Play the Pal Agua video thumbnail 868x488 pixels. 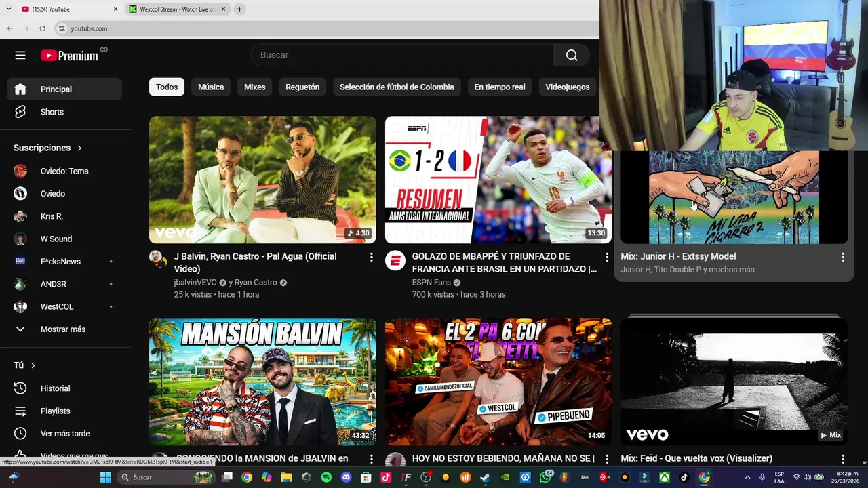coord(262,180)
